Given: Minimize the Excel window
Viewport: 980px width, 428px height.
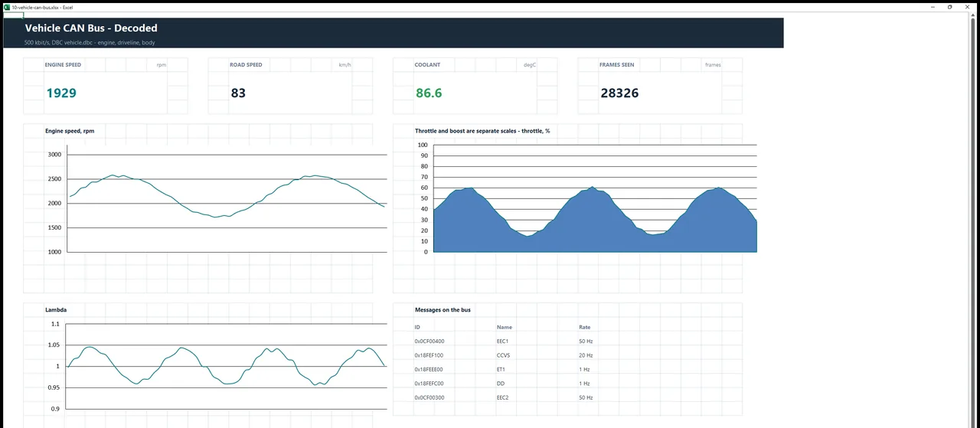Looking at the screenshot, I should 933,6.
